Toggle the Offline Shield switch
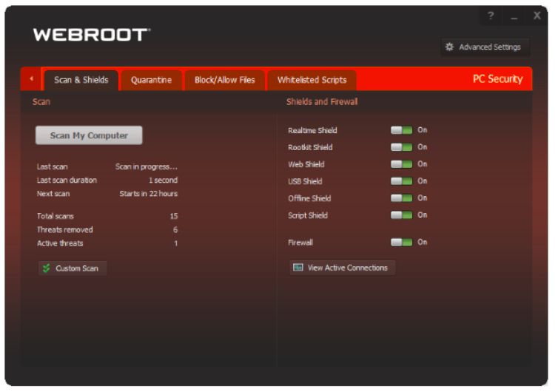 [401, 198]
